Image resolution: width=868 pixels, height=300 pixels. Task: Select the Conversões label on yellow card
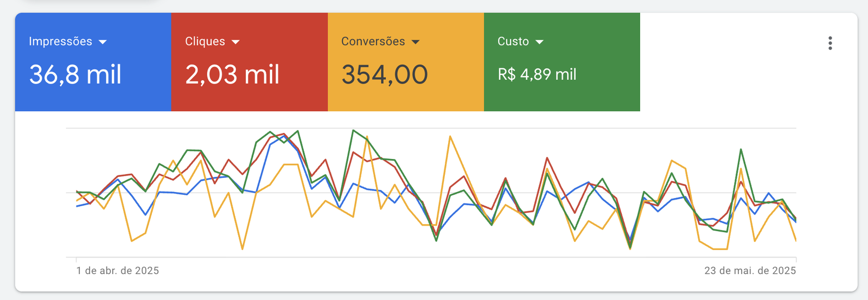point(373,41)
